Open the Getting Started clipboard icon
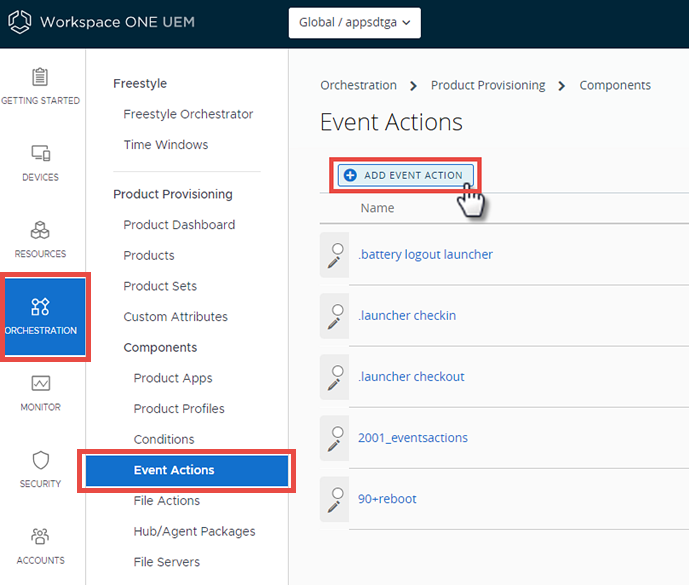This screenshot has height=585, width=689. 40,77
